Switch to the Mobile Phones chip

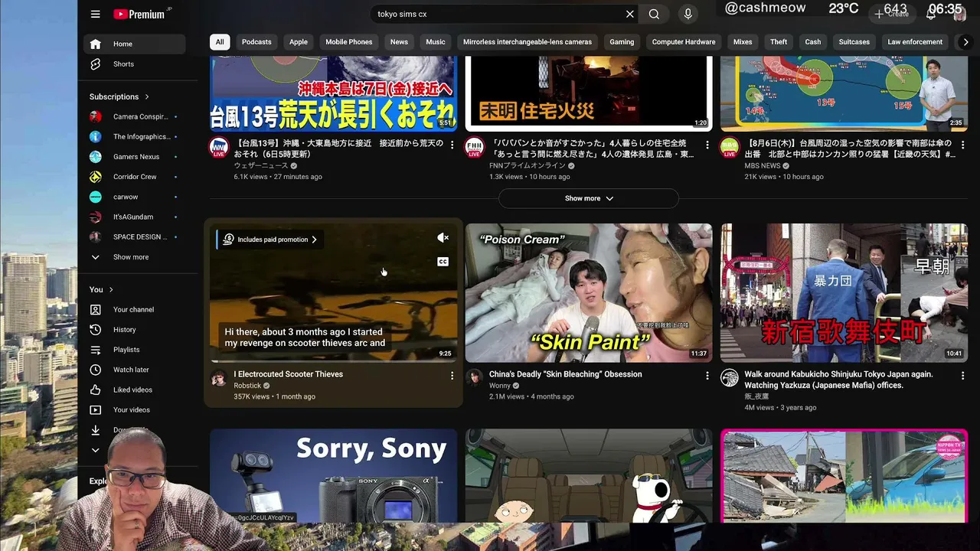click(x=349, y=42)
